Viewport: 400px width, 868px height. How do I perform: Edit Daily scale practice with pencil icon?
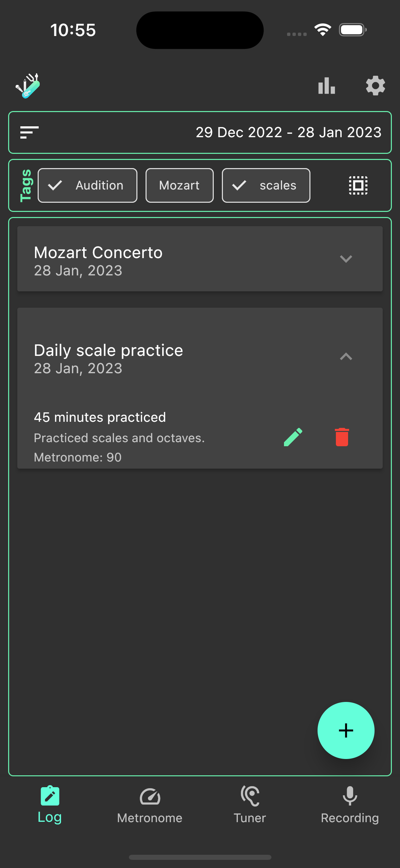point(293,437)
